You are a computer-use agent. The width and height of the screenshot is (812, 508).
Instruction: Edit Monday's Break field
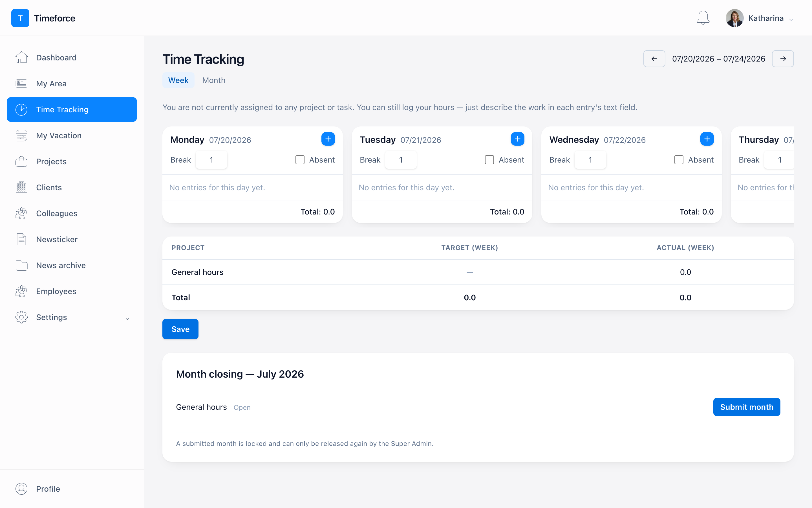click(211, 160)
